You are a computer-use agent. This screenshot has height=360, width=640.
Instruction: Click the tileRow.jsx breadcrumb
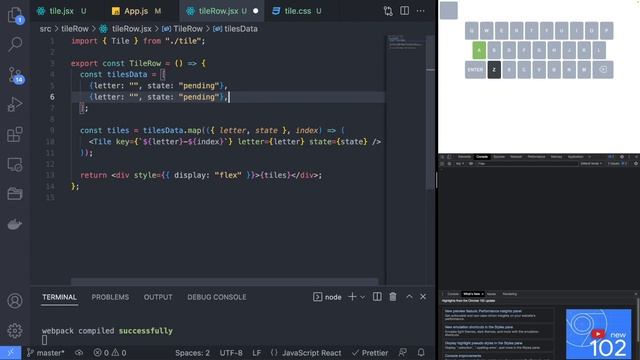pyautogui.click(x=126, y=29)
